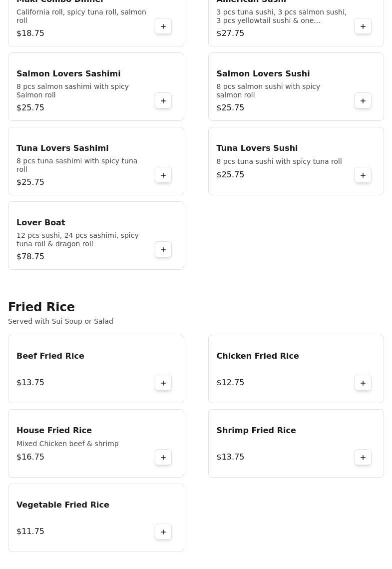Viewport: 392px width, 569px height.
Task: Add Shrimp Fried Rice to order
Action: [363, 458]
